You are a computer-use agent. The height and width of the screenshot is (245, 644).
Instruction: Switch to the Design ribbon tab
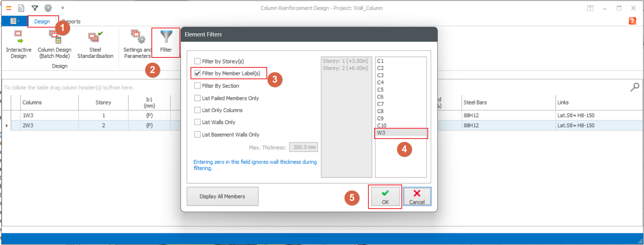point(42,21)
